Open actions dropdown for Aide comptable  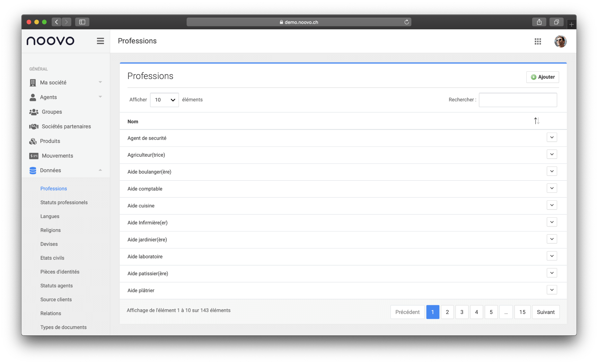(x=551, y=188)
